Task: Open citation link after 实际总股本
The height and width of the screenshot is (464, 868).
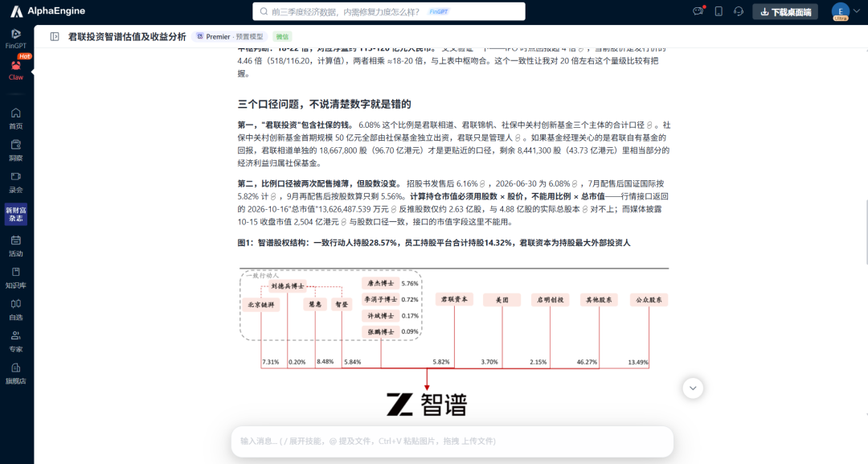Action: pyautogui.click(x=584, y=209)
